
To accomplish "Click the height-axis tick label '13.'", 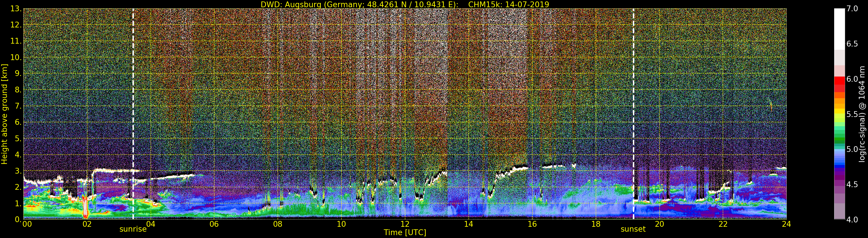I will (x=16, y=9).
